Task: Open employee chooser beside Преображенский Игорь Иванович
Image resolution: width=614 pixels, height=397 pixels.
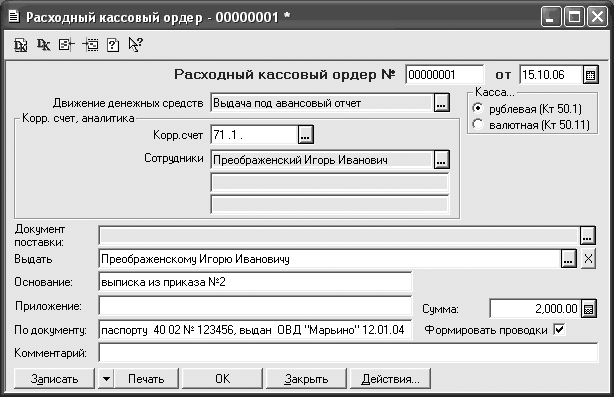Action: coord(441,160)
